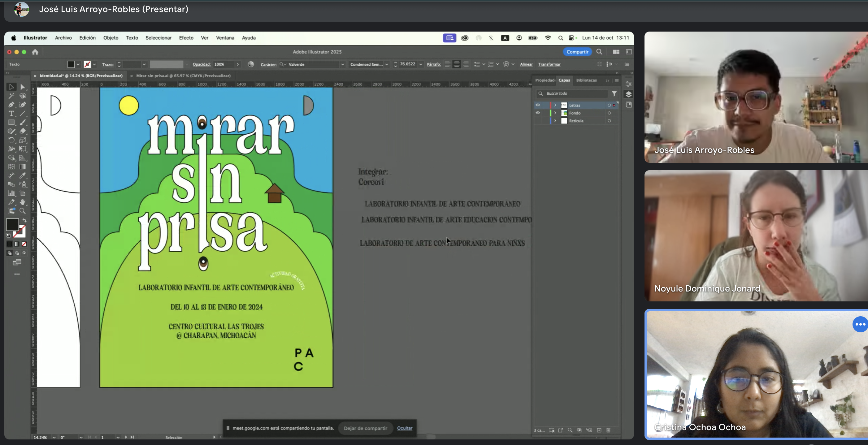Select the Eraser tool
Viewport: 868px width, 445px height.
[23, 131]
